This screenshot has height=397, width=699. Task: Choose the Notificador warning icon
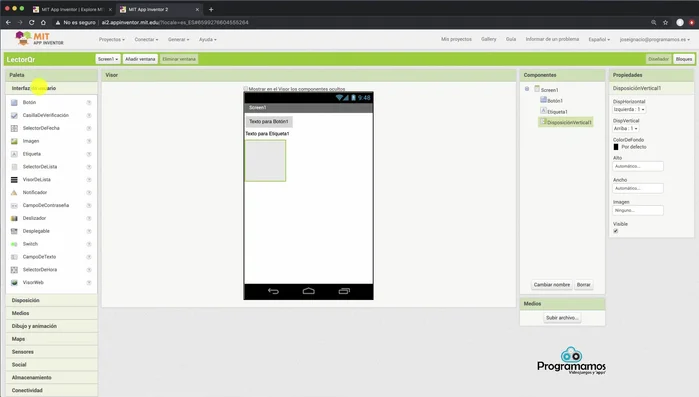(x=14, y=192)
